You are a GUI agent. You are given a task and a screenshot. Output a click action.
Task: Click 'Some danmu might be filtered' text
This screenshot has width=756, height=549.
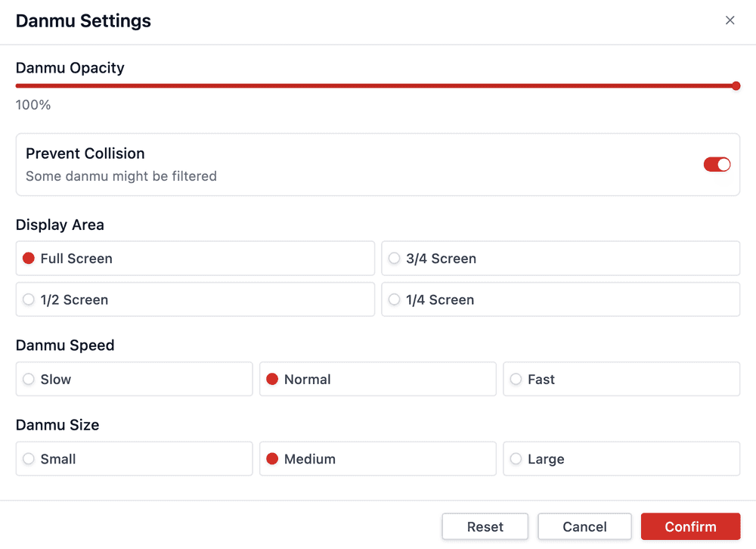[x=122, y=176]
